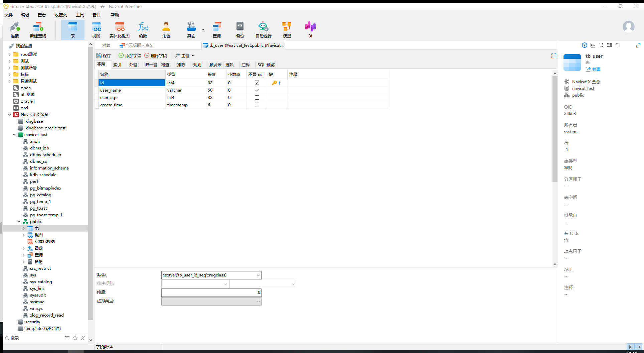The width and height of the screenshot is (644, 353).
Task: Click the 添加字段 button
Action: click(x=130, y=56)
